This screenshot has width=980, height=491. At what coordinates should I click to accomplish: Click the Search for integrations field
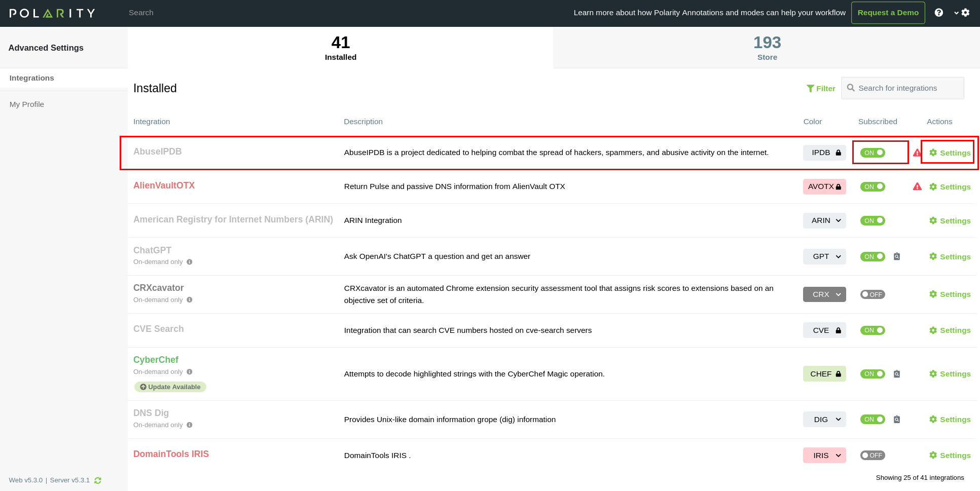(903, 88)
